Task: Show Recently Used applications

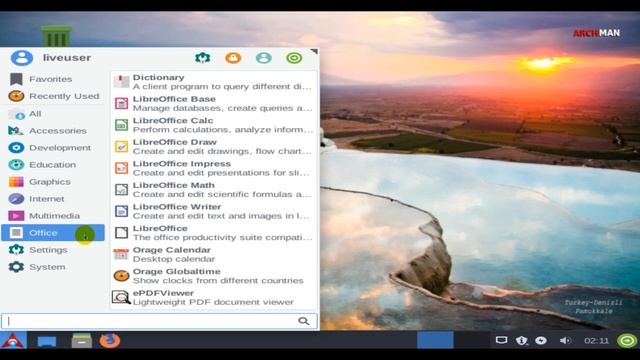Action: pos(53,96)
